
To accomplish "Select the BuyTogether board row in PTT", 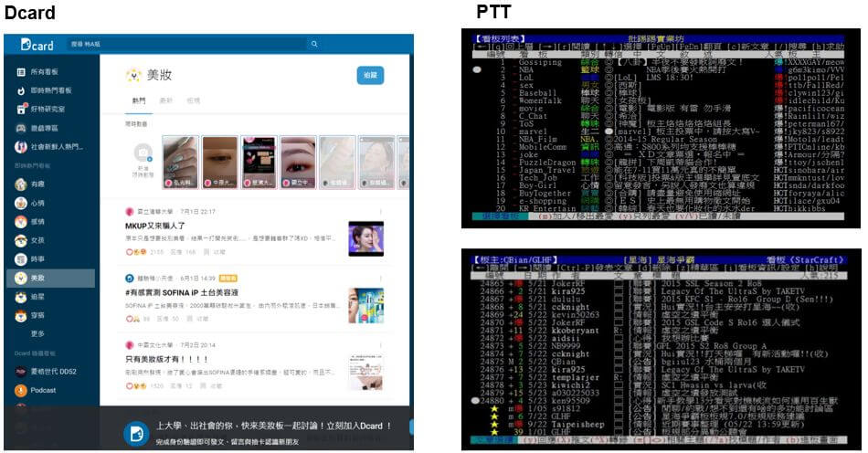I will click(659, 194).
